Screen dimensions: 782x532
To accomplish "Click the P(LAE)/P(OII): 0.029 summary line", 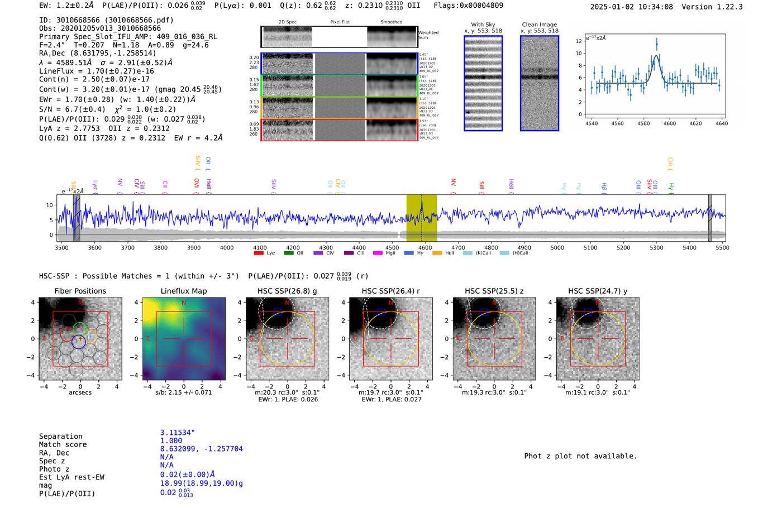I will coord(122,119).
